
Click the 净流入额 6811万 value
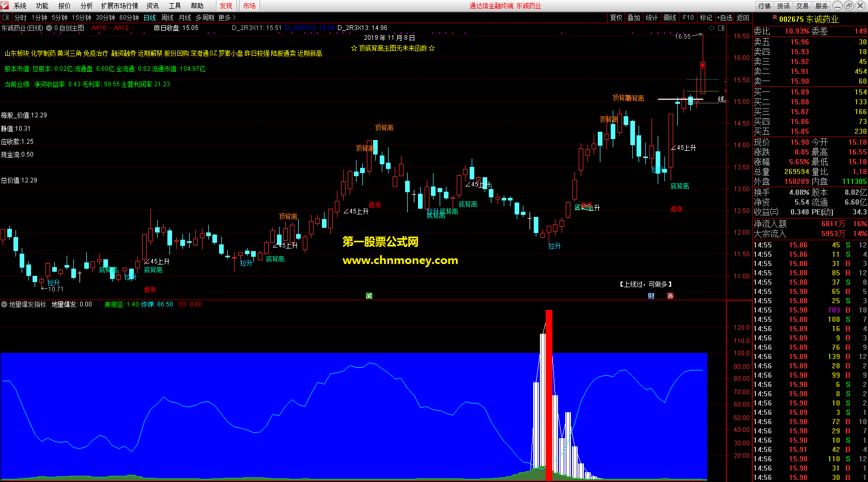point(833,224)
